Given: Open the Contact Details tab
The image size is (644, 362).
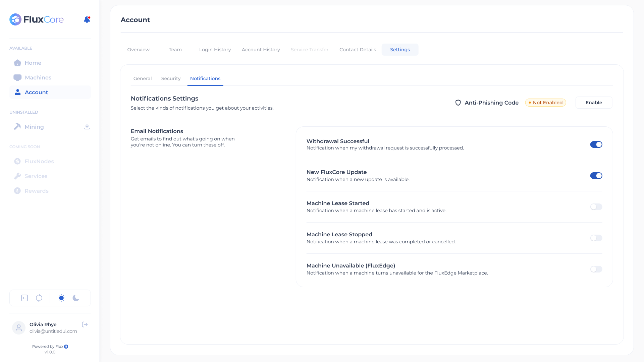Looking at the screenshot, I should point(358,50).
